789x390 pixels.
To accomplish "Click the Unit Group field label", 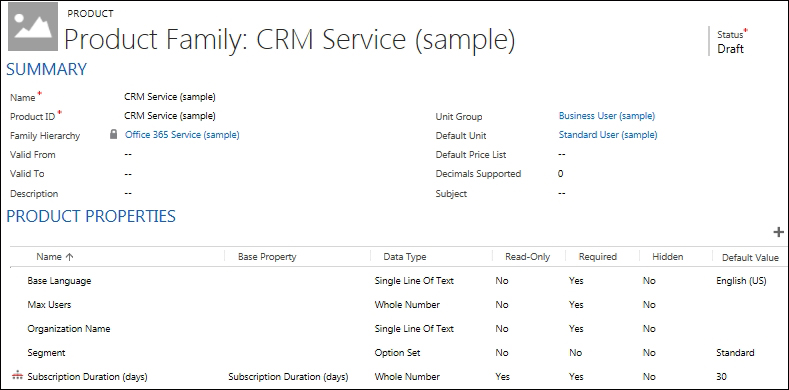I will click(x=458, y=116).
